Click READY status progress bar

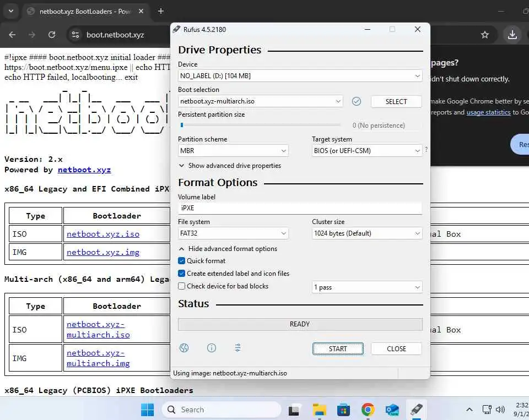coord(300,324)
